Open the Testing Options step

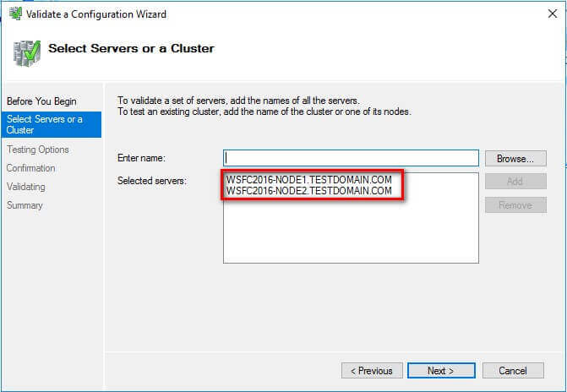(38, 150)
